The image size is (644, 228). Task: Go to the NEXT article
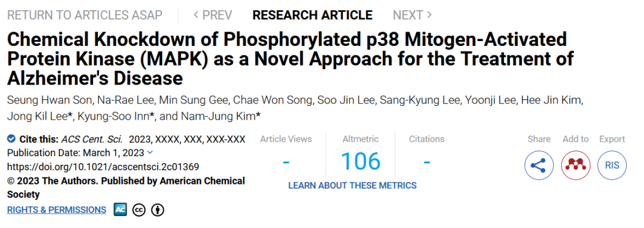[x=413, y=15]
